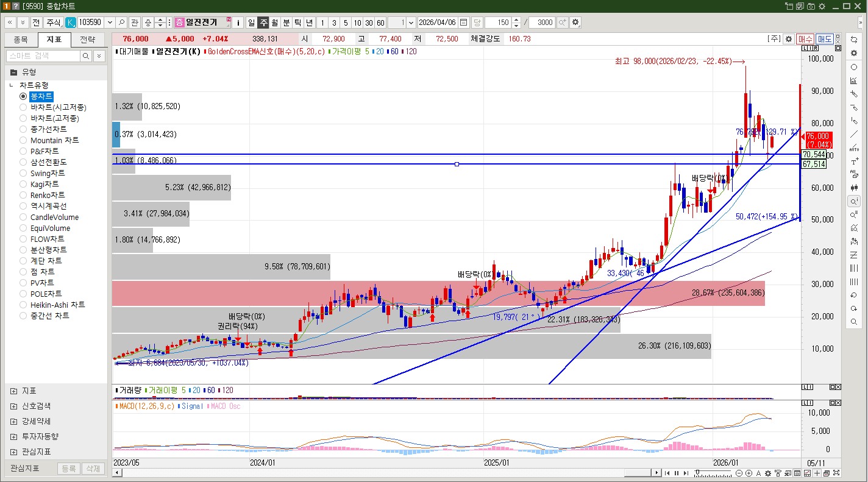868x482 pixels.
Task: Choose the Renko chart type radio button
Action: (x=23, y=195)
